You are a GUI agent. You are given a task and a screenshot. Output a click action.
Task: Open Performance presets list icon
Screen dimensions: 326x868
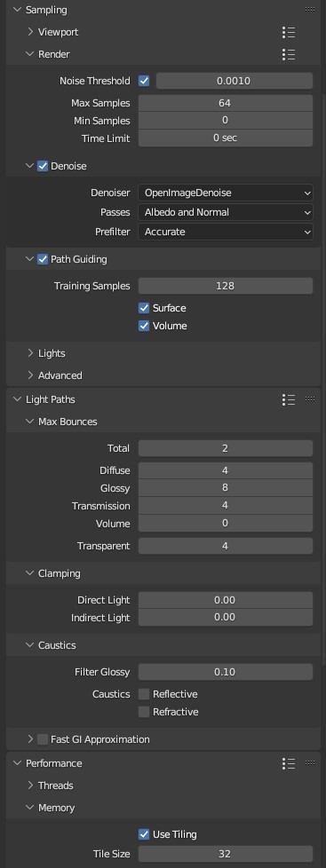click(x=289, y=763)
